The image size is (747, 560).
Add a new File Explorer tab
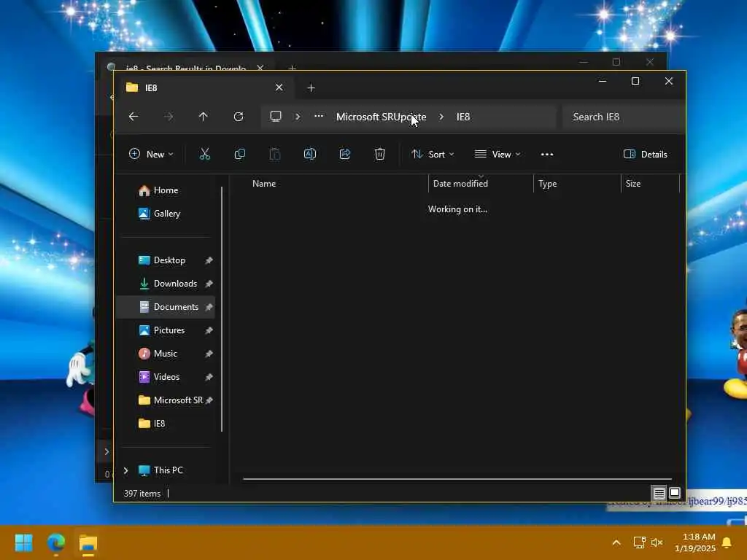311,88
